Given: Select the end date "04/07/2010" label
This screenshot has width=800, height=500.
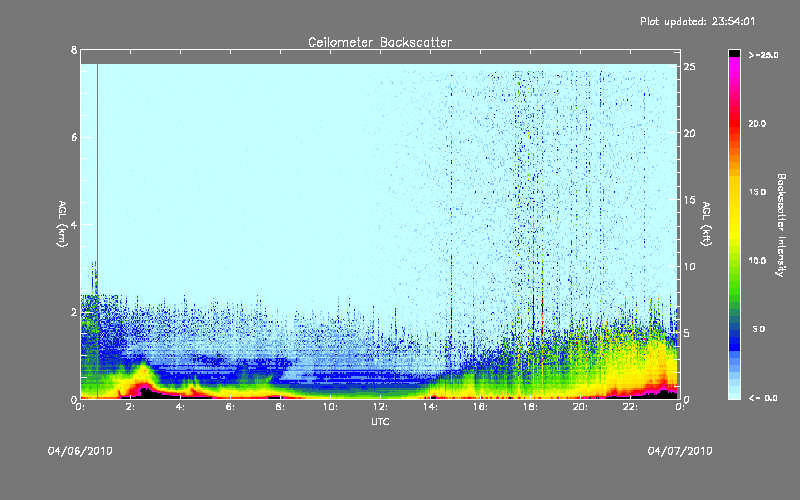Looking at the screenshot, I should click(x=680, y=451).
